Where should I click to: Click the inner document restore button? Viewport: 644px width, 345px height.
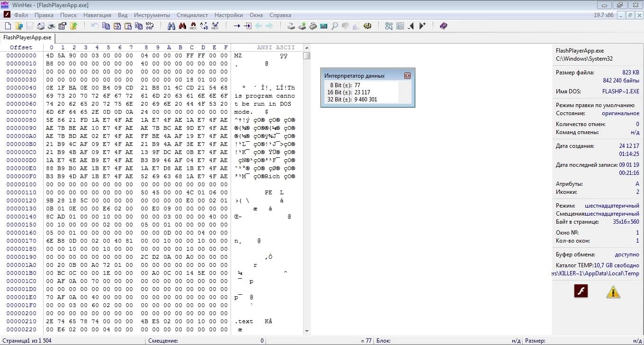(x=630, y=15)
